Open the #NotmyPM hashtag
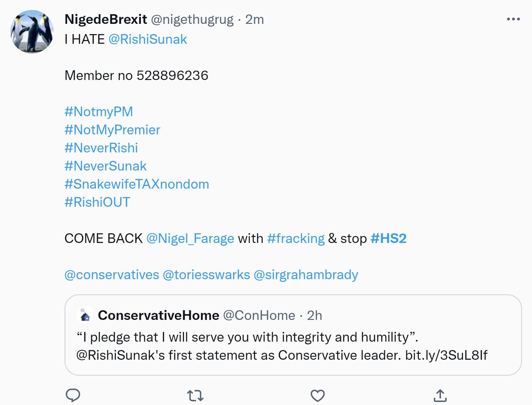The height and width of the screenshot is (405, 532). pyautogui.click(x=99, y=112)
